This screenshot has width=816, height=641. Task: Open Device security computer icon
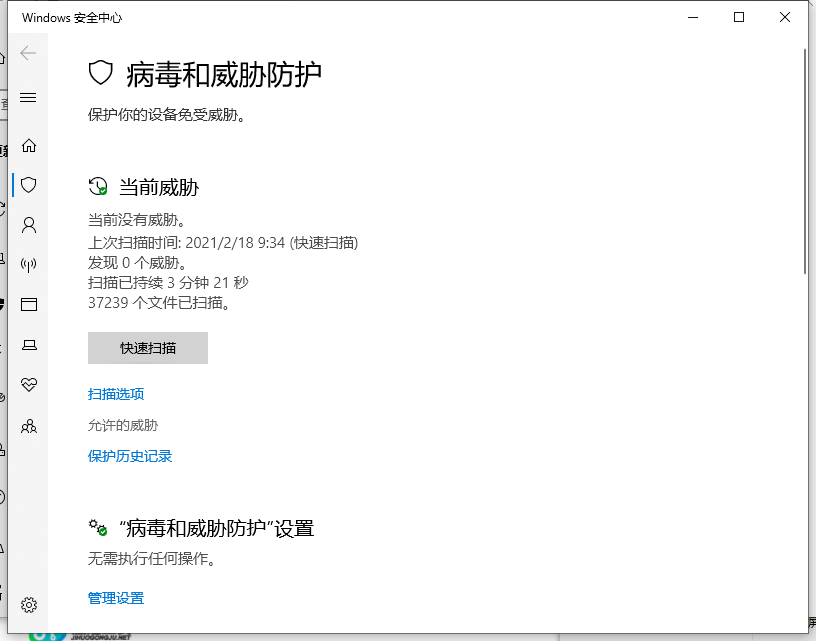point(29,345)
